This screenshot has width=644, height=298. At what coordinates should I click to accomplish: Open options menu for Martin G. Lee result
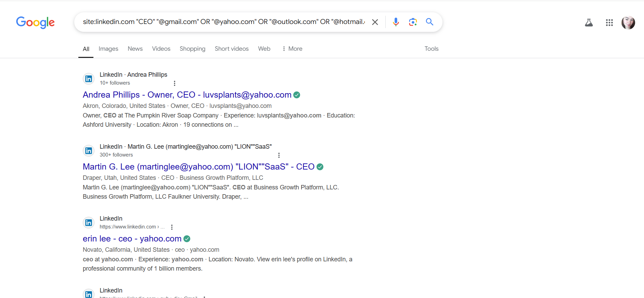[279, 155]
